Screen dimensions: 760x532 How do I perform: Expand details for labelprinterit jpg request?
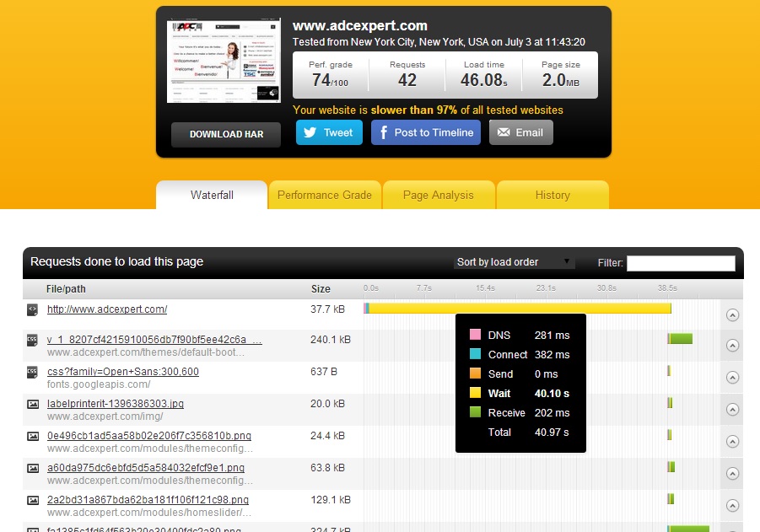[732, 410]
